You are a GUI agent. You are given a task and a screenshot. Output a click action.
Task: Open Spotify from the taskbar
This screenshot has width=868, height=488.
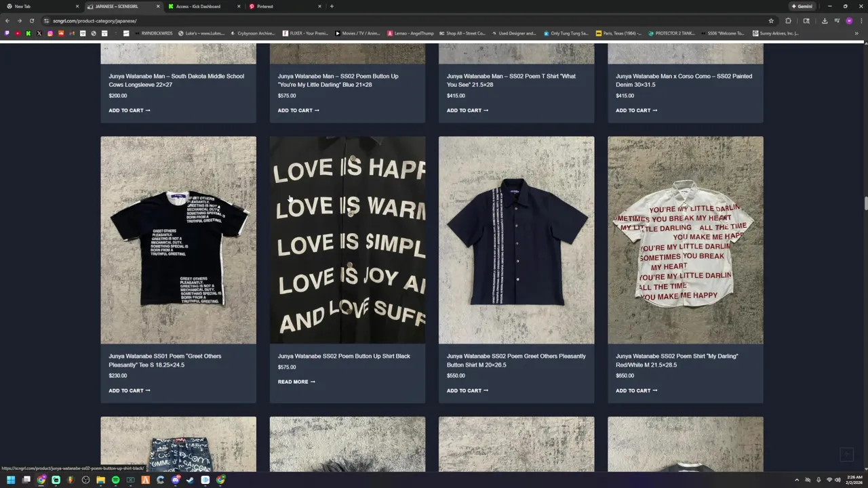pyautogui.click(x=115, y=480)
